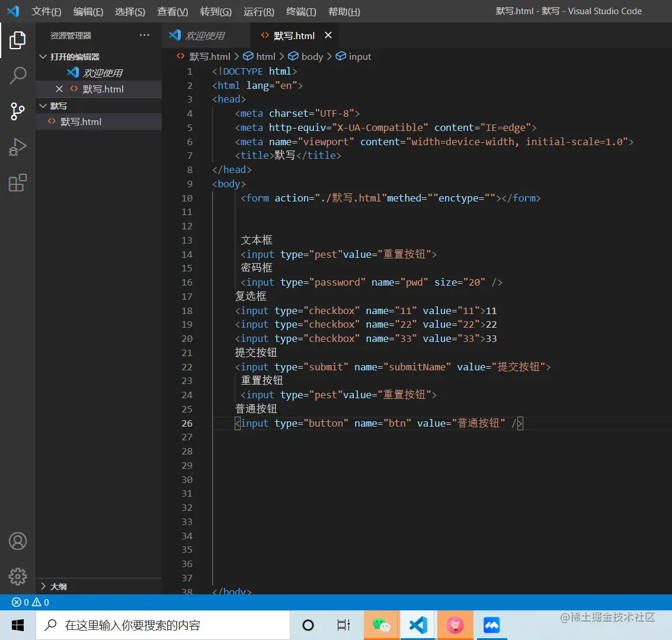Open the Explorer view in activity bar
Viewport: 672px width, 640px height.
(x=18, y=40)
